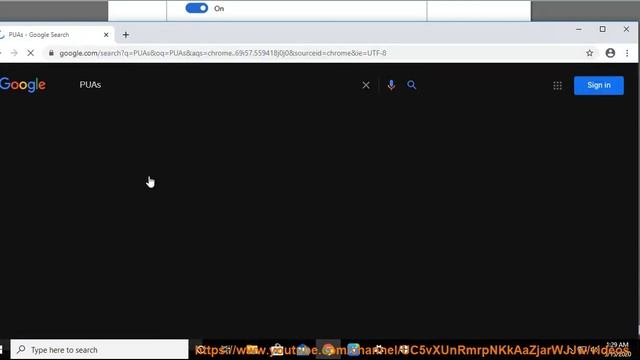
Task: Click the forward navigation arrow
Action: point(14,53)
